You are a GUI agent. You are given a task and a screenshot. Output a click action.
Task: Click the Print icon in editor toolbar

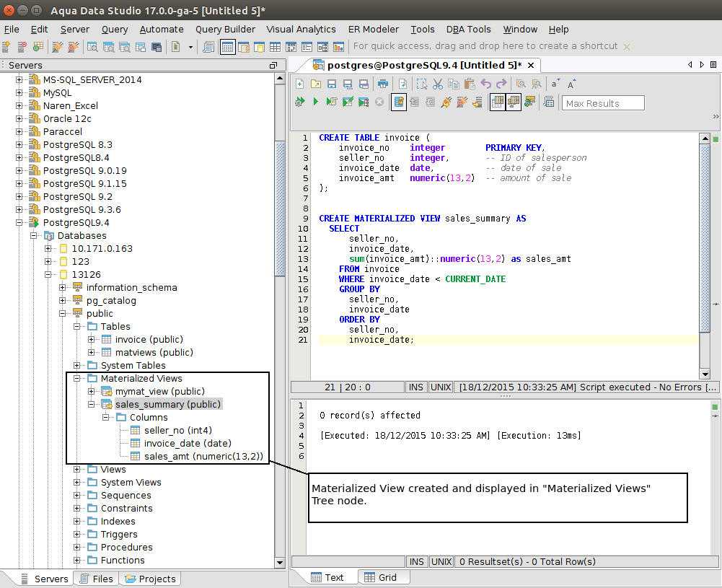coord(383,84)
